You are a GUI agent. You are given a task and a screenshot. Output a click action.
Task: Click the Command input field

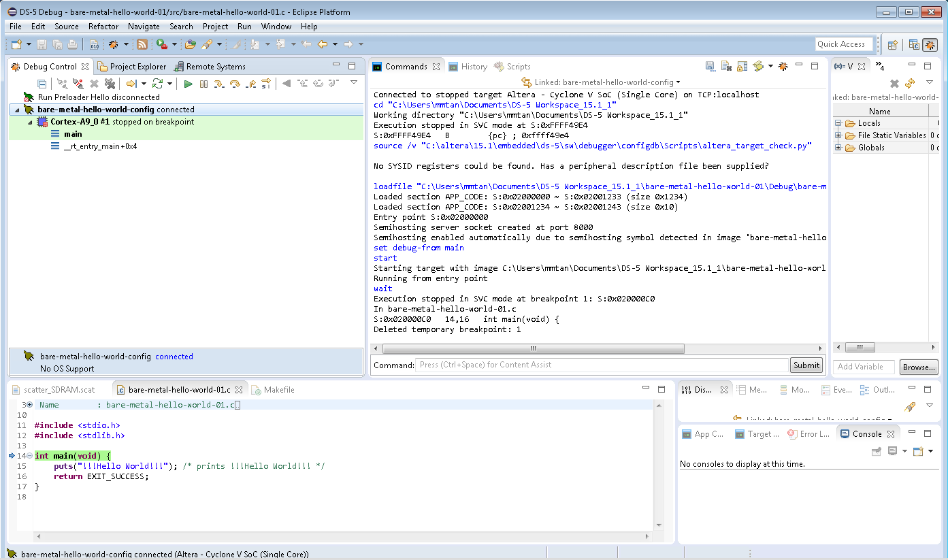602,365
